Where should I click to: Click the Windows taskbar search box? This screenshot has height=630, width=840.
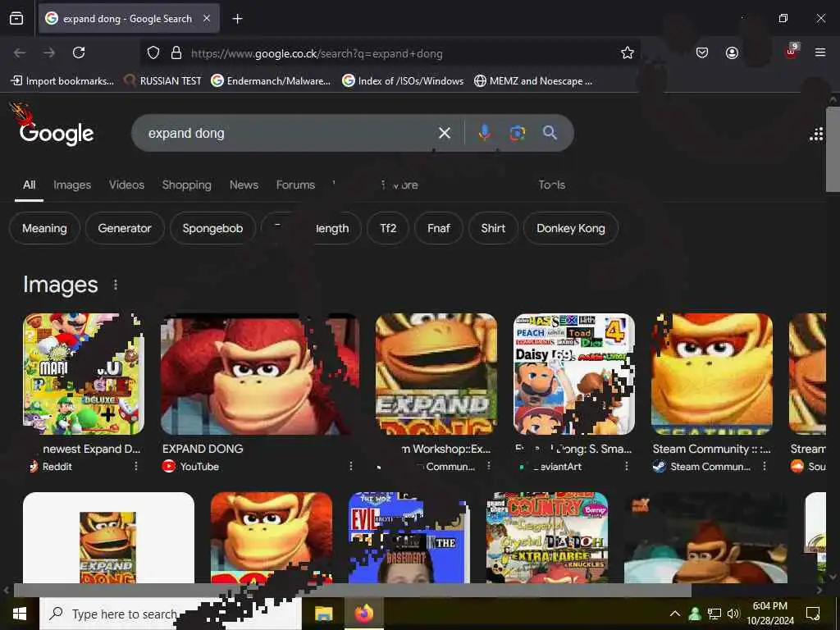171,614
